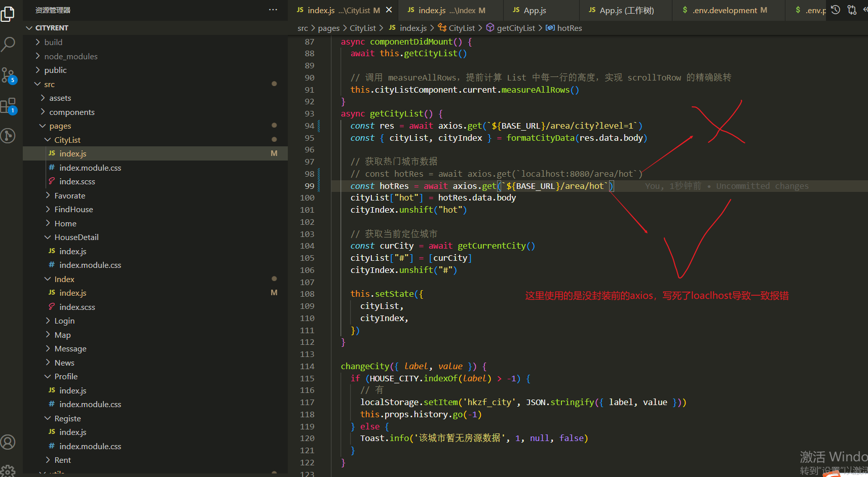
Task: Click src in the breadcrumb path
Action: point(303,28)
